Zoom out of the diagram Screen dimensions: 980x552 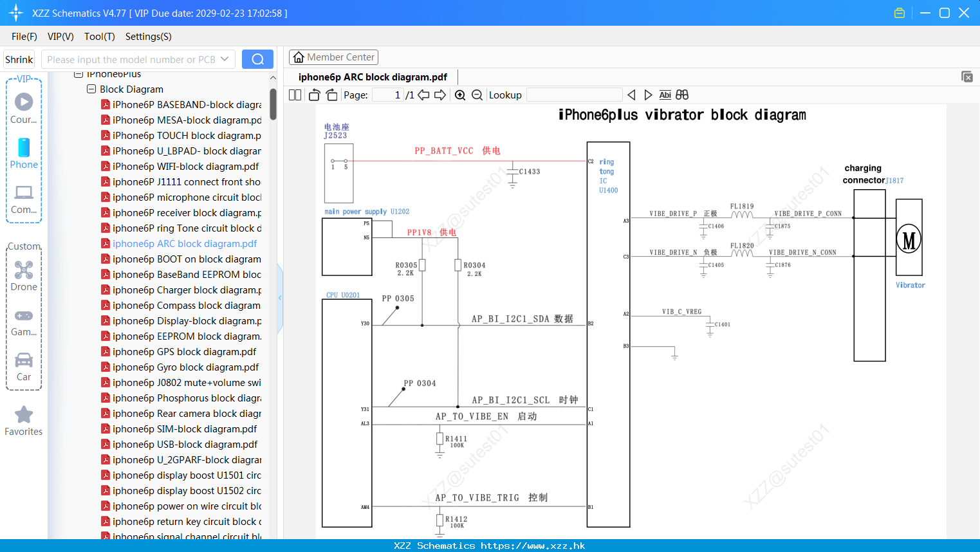coord(477,95)
